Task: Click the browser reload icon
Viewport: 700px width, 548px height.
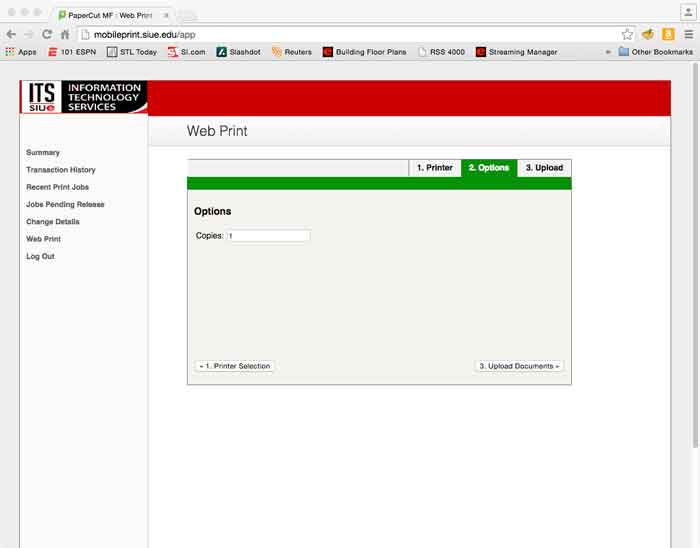Action: 46,34
